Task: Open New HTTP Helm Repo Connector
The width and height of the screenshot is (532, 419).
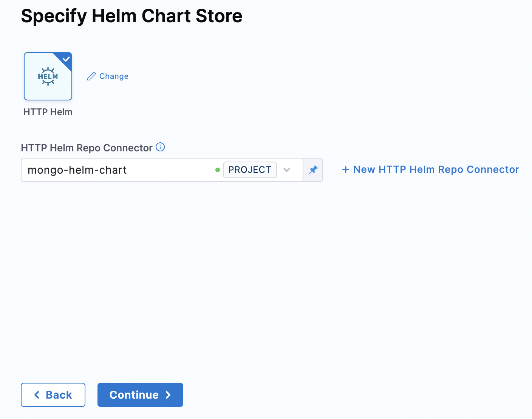Action: (430, 169)
